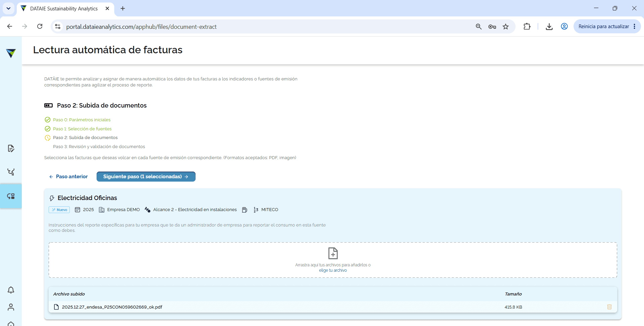
Task: Reload the page with browser refresh
Action: click(x=40, y=26)
